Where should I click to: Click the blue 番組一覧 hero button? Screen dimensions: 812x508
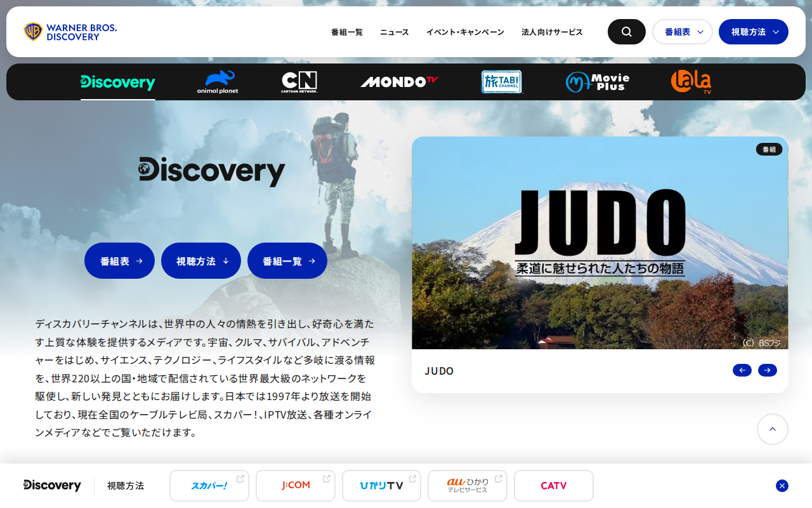[287, 261]
